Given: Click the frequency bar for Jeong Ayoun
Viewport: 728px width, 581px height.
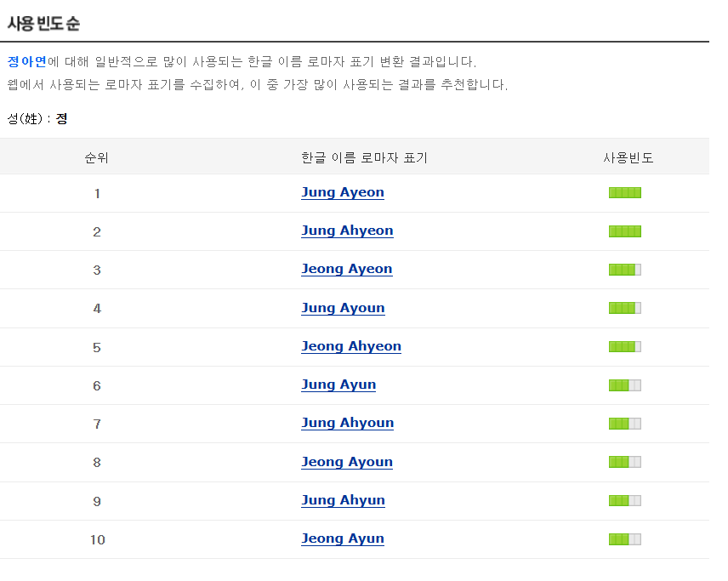Looking at the screenshot, I should (625, 462).
